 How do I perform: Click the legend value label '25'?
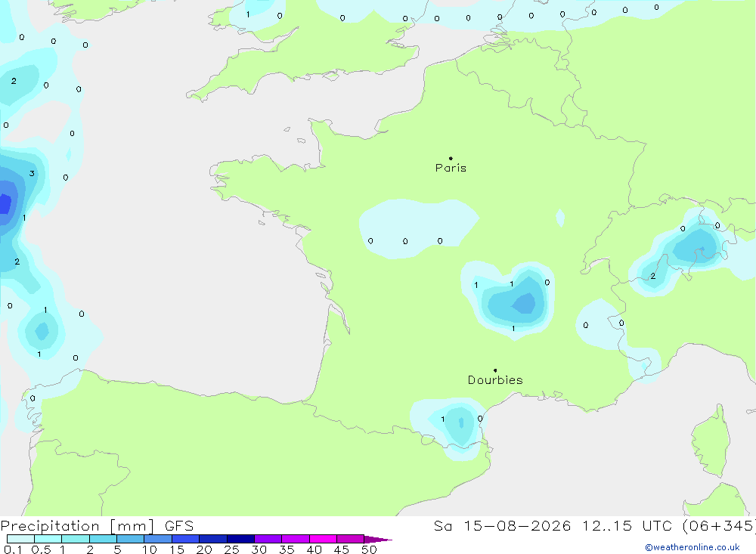231,549
